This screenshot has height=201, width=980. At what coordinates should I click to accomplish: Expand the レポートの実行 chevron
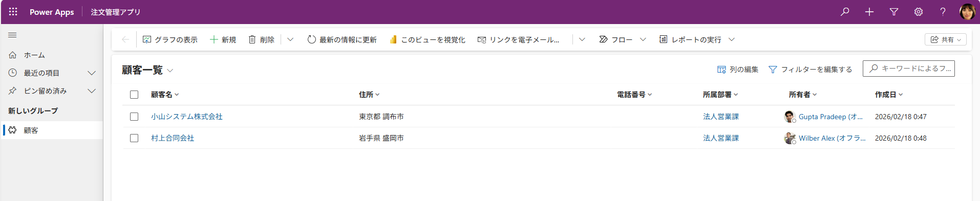[x=732, y=39]
